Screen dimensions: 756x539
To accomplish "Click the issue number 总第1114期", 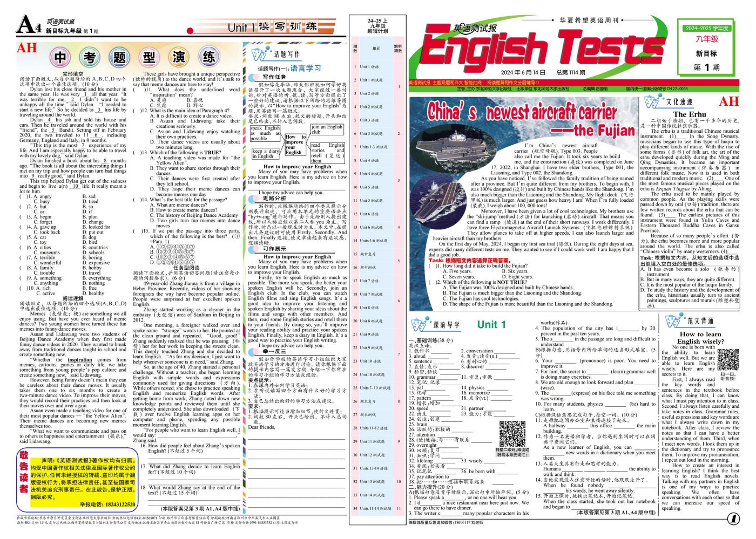I will [x=570, y=72].
